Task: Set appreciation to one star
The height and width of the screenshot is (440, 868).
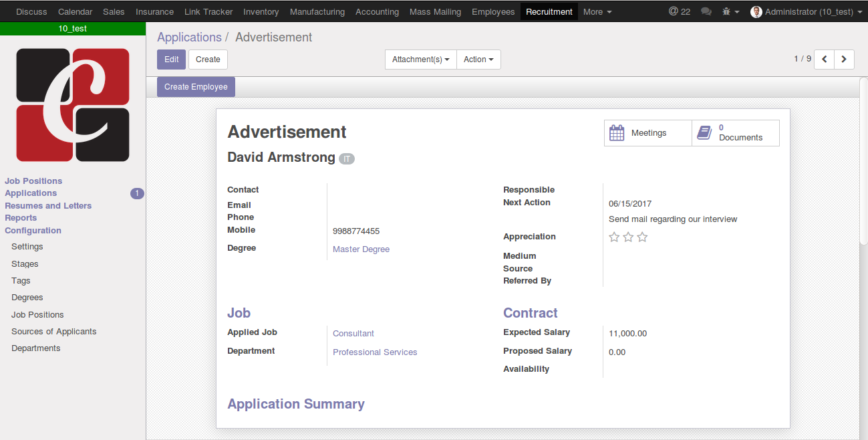Action: tap(614, 237)
